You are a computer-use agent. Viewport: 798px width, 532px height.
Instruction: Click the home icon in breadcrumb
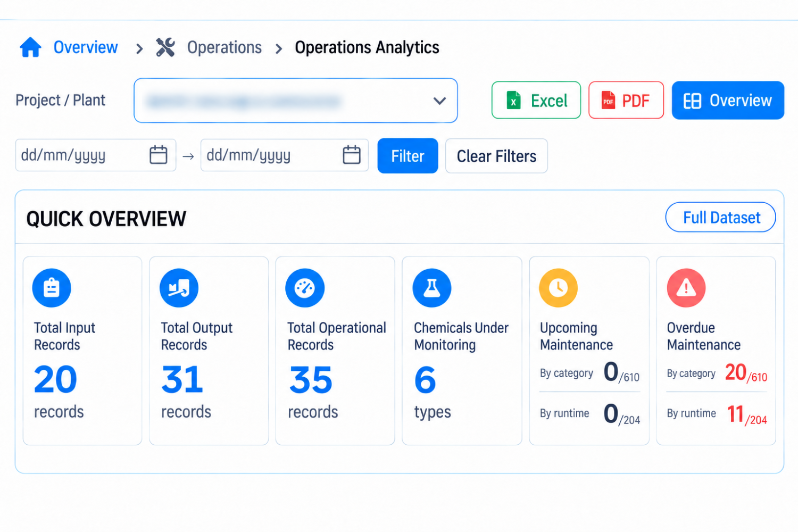click(30, 47)
